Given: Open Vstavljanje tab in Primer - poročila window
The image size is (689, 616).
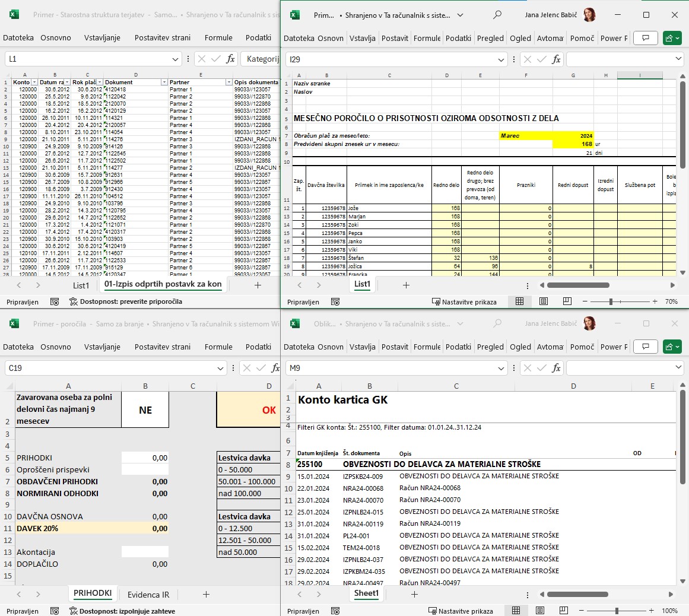Looking at the screenshot, I should click(103, 347).
